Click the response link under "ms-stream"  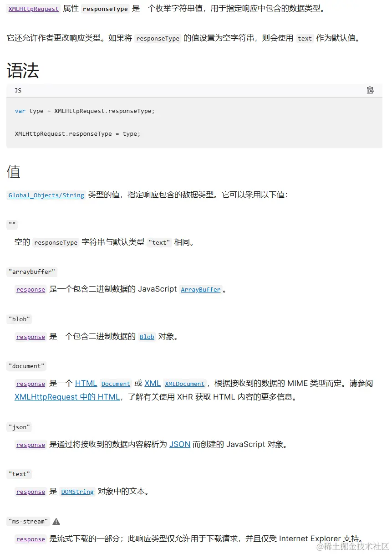click(31, 539)
